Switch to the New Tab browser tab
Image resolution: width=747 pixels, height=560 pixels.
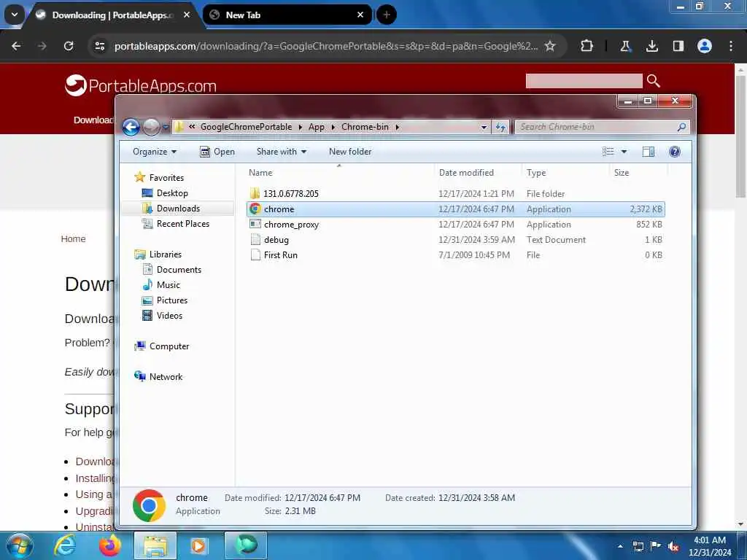click(287, 15)
